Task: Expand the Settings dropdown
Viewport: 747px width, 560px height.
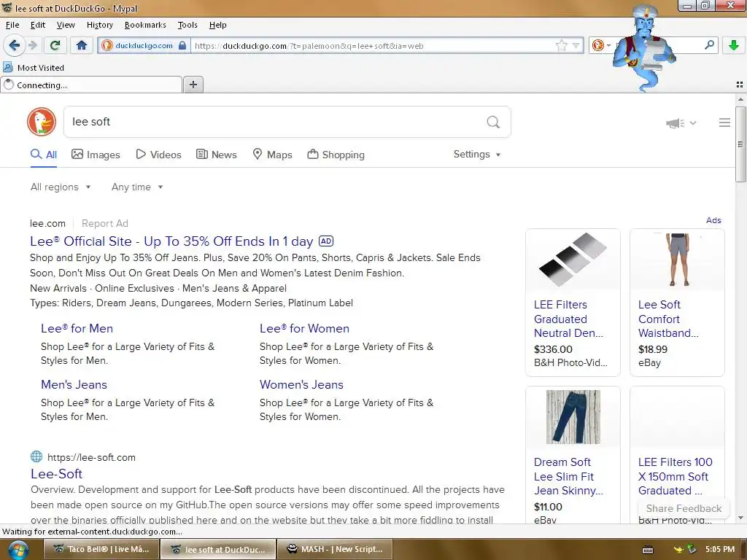Action: coord(477,155)
